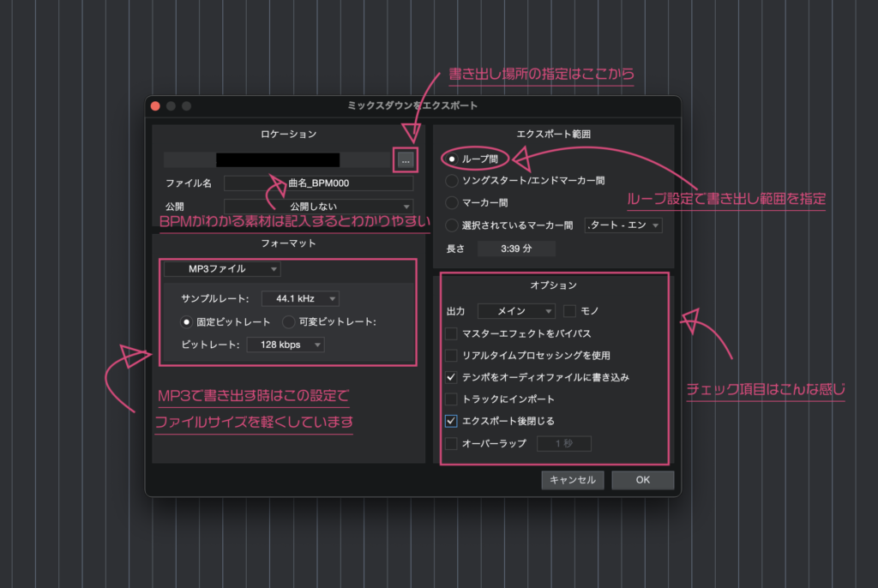Click the browse location "..." button
This screenshot has width=878, height=588.
(x=406, y=159)
